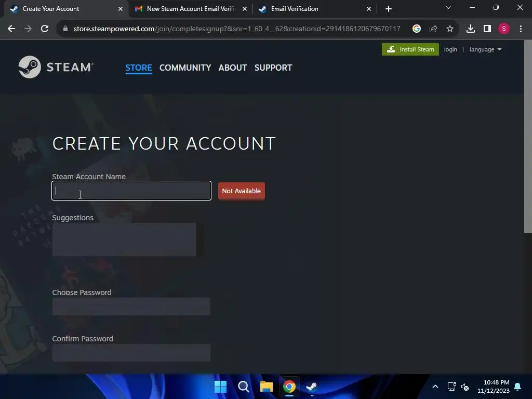Go back using browser back arrow
The width and height of the screenshot is (532, 399).
click(11, 29)
